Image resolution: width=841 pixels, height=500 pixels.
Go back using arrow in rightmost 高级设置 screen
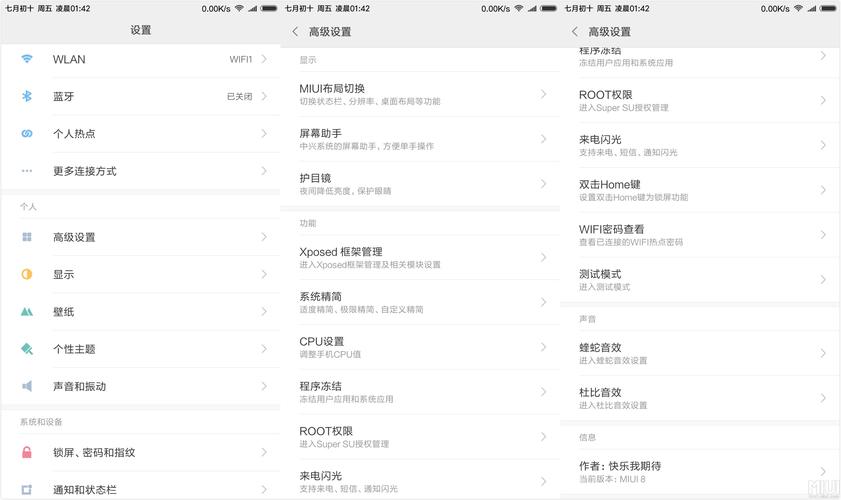pos(575,32)
